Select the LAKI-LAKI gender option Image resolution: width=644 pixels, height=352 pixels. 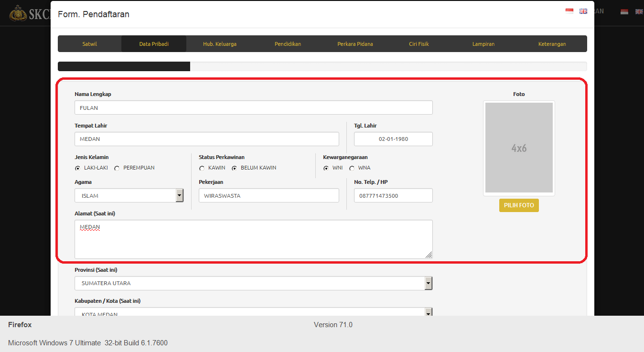[x=78, y=168]
